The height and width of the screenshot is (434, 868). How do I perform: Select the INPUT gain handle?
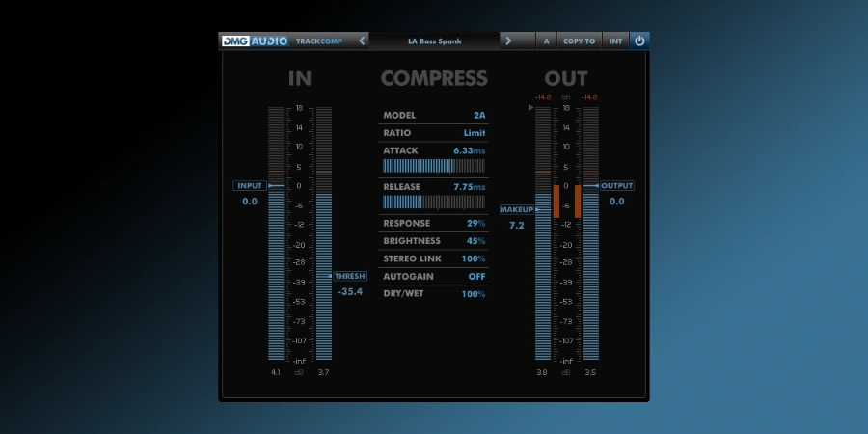[x=250, y=186]
